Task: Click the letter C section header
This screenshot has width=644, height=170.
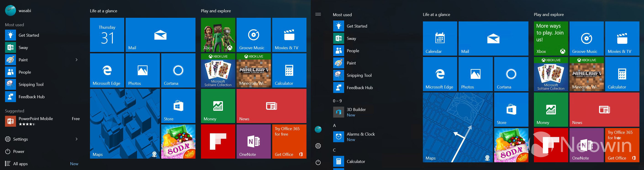Action: (335, 150)
